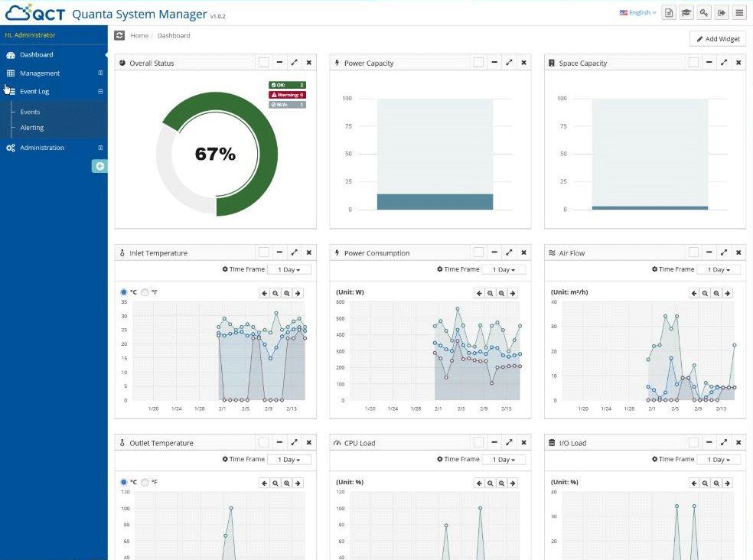Image resolution: width=753 pixels, height=560 pixels.
Task: Click the QCT cloud logo
Action: tap(34, 13)
